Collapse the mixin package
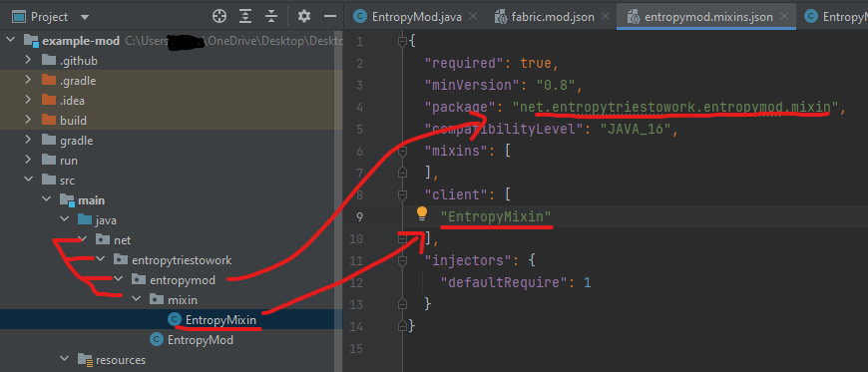868x372 pixels. tap(136, 300)
